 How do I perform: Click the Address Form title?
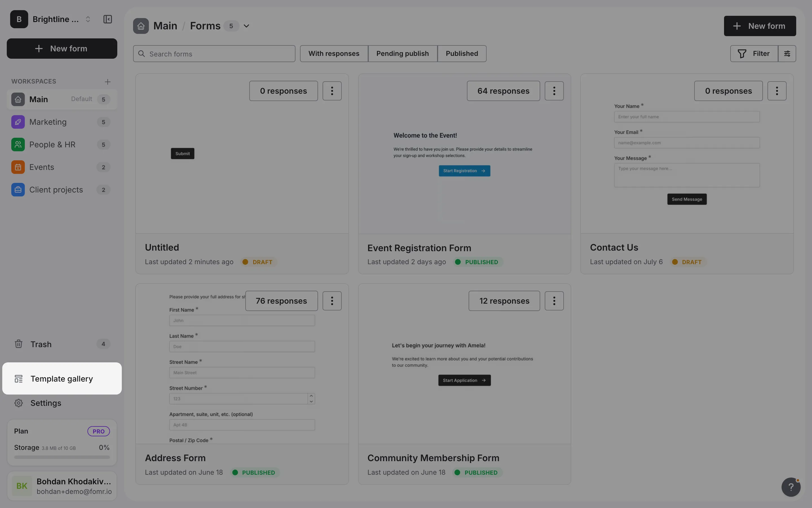pos(175,458)
